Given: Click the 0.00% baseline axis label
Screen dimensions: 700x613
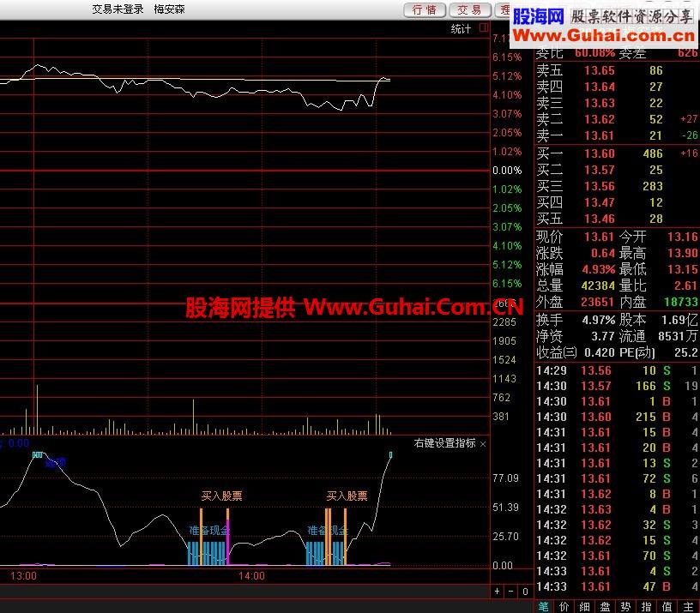Looking at the screenshot, I should click(507, 171).
